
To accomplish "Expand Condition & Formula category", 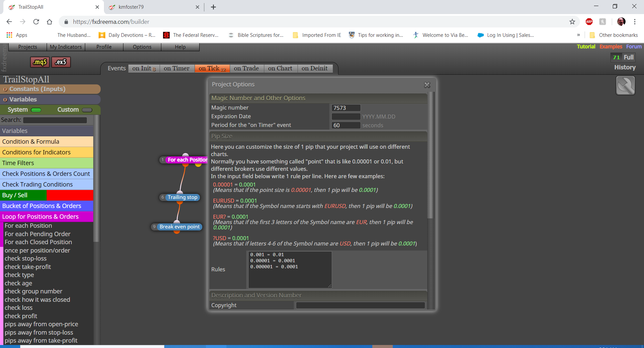I will [x=47, y=142].
